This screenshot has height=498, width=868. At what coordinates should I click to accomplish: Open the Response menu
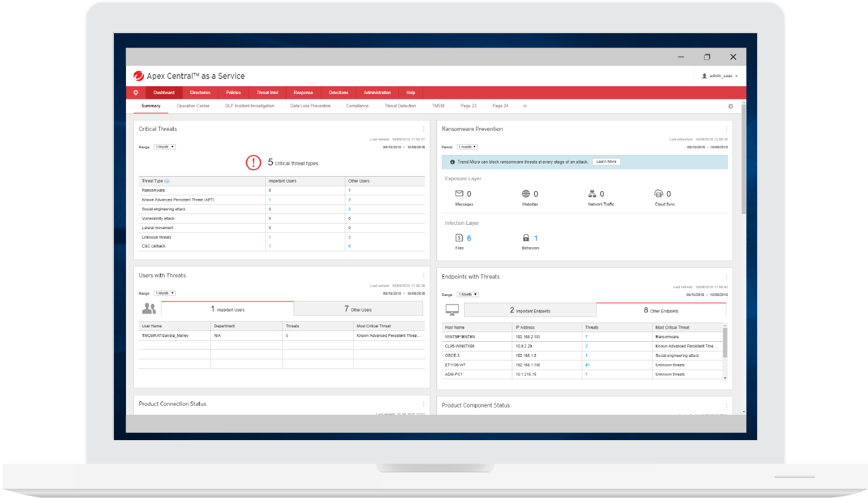pyautogui.click(x=303, y=93)
